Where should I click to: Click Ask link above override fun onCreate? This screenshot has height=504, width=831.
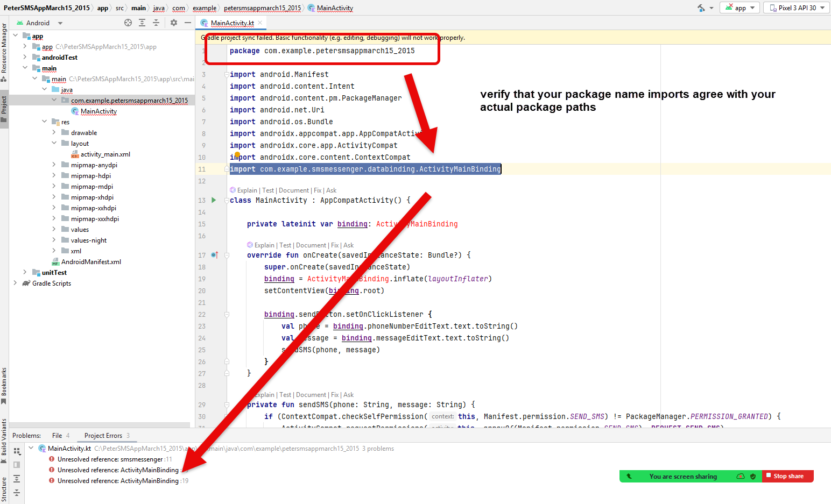pyautogui.click(x=348, y=245)
